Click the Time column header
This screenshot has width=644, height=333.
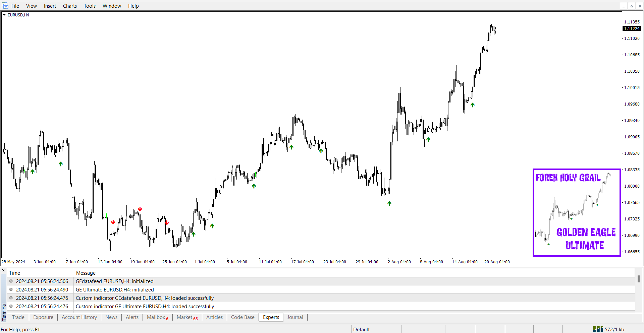[15, 273]
